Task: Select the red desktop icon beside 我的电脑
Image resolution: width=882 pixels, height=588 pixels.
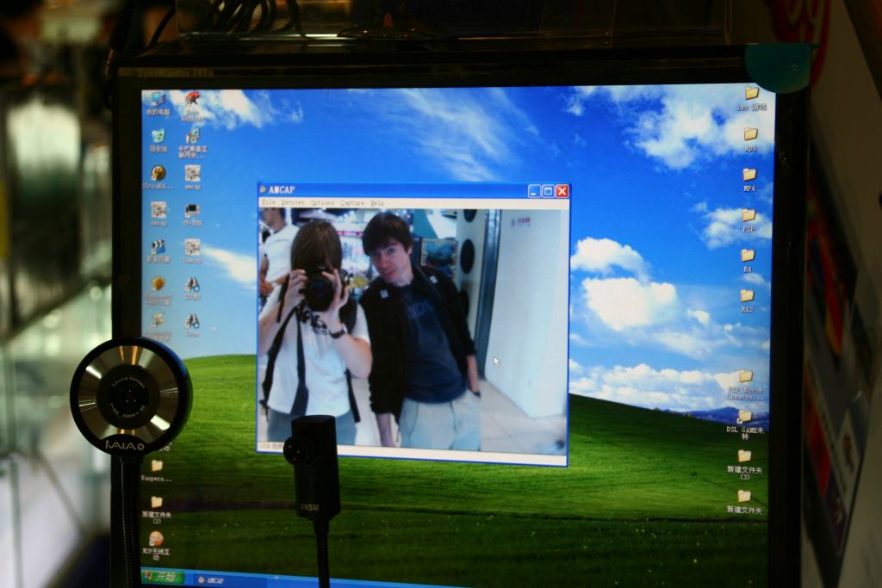Action: point(192,106)
